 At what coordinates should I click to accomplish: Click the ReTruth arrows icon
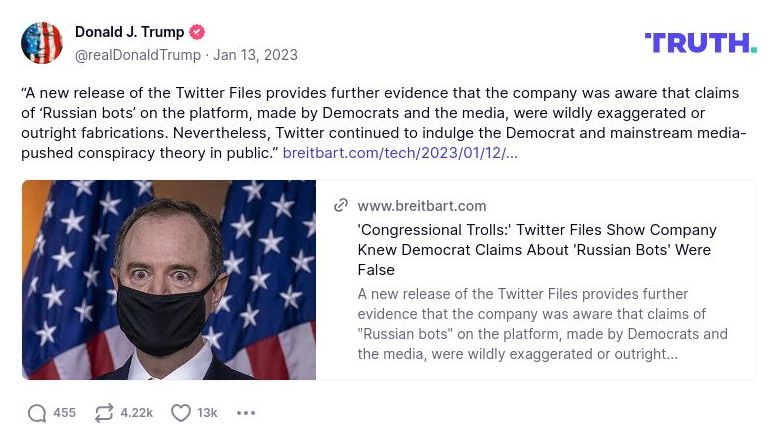[x=104, y=413]
